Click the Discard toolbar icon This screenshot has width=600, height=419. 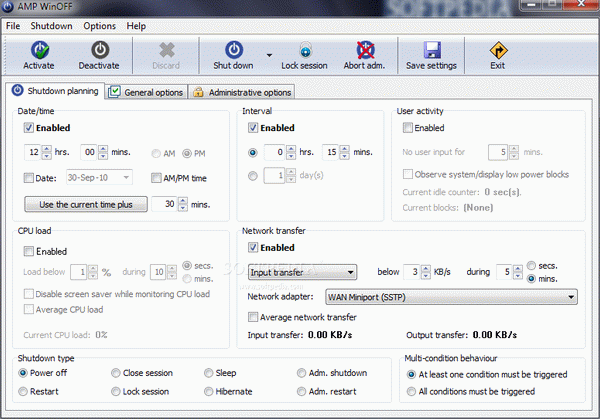pos(167,50)
